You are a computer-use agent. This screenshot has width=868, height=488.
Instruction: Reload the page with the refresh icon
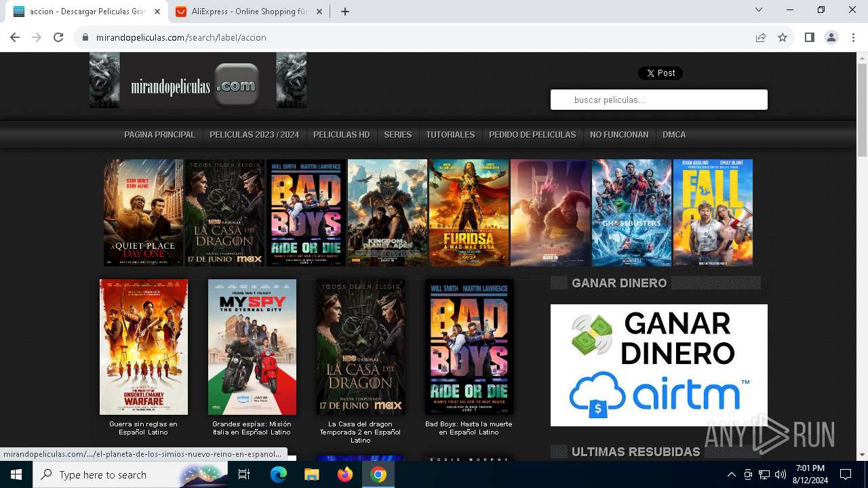click(58, 37)
